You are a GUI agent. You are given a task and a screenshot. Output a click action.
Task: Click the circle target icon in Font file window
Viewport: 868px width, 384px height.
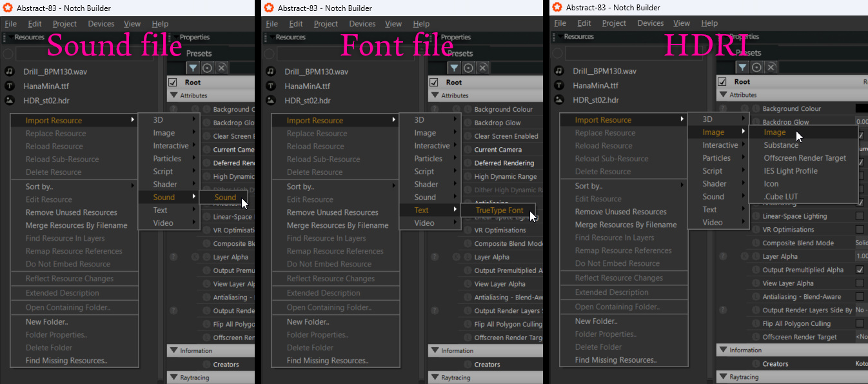[468, 67]
